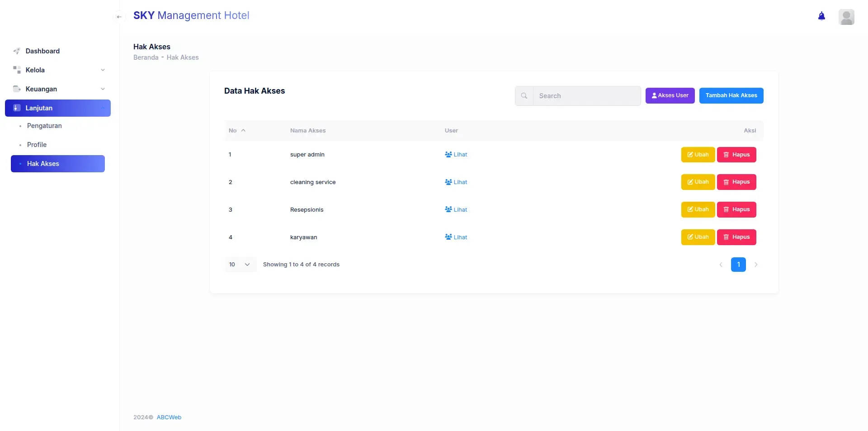Open the user avatar menu

tap(846, 17)
